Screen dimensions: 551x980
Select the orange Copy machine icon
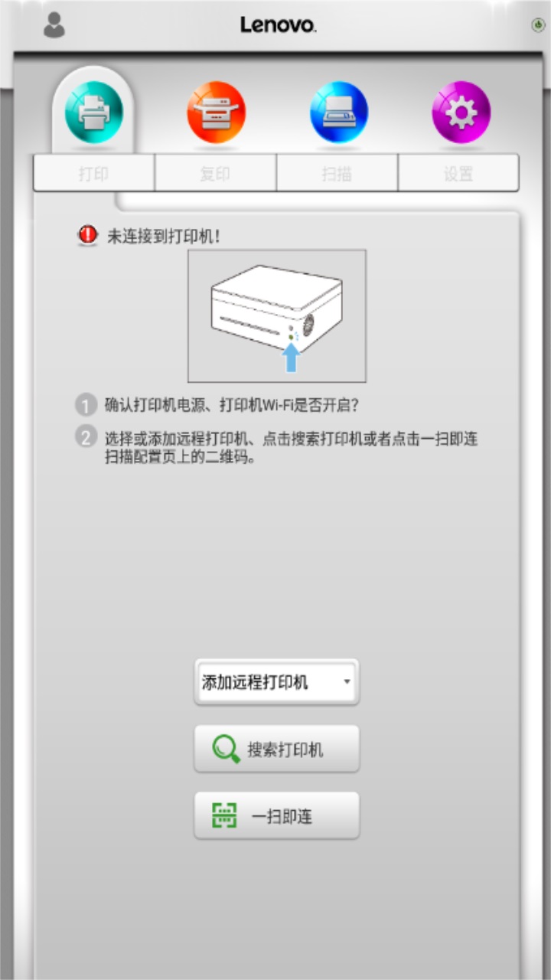coord(216,113)
